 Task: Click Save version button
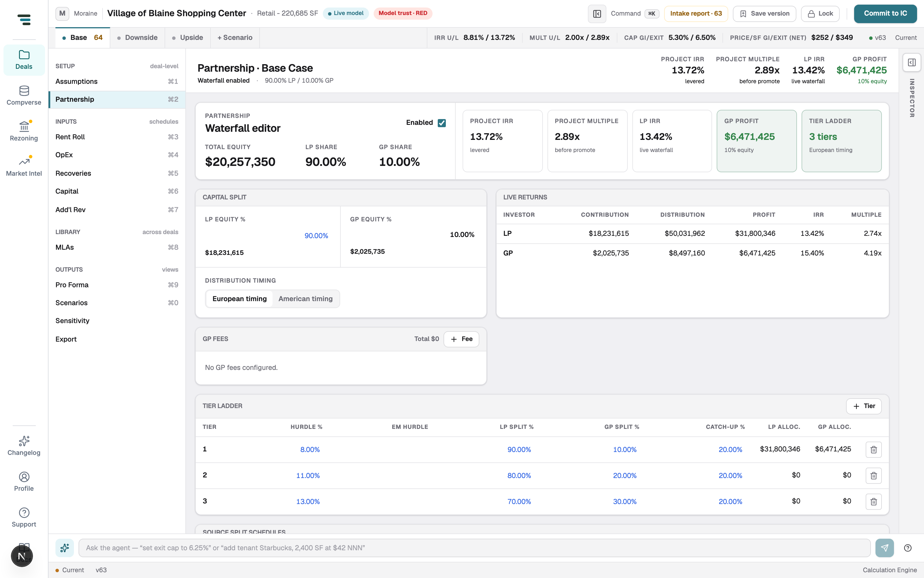coord(764,14)
